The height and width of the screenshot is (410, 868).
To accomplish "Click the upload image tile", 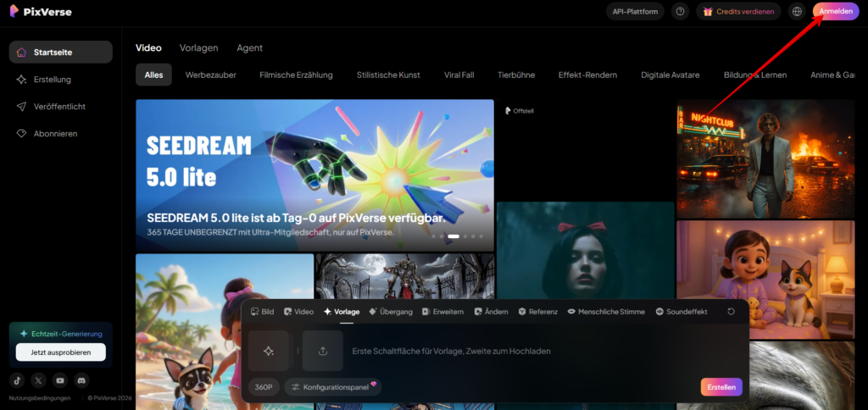I will coord(323,351).
